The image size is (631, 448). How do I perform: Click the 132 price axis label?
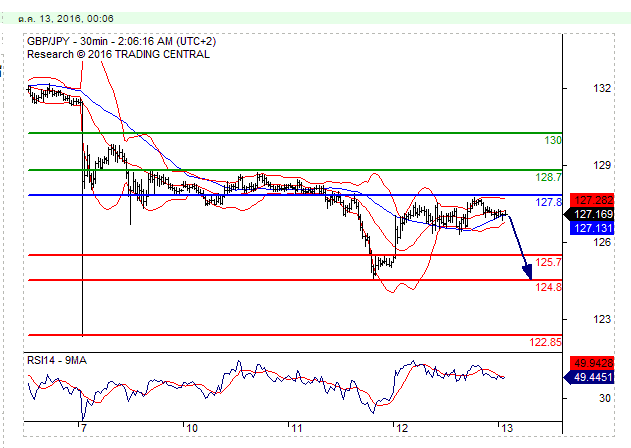coord(602,88)
